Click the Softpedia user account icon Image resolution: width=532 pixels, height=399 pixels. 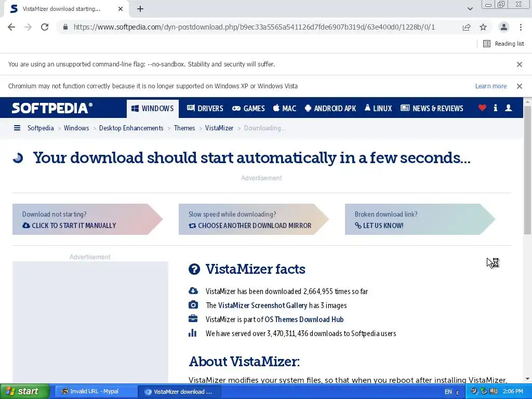508,108
